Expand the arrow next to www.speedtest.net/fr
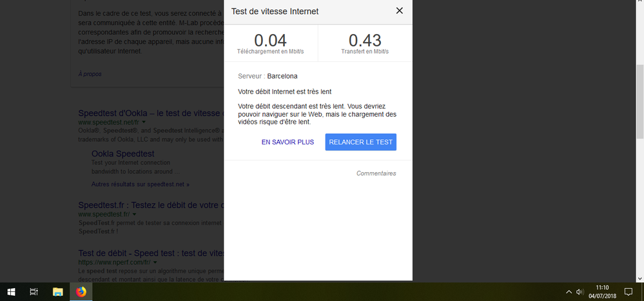644x301 pixels. (x=144, y=122)
